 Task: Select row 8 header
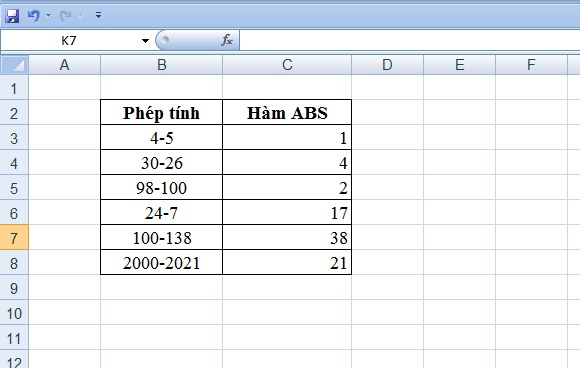click(x=14, y=263)
